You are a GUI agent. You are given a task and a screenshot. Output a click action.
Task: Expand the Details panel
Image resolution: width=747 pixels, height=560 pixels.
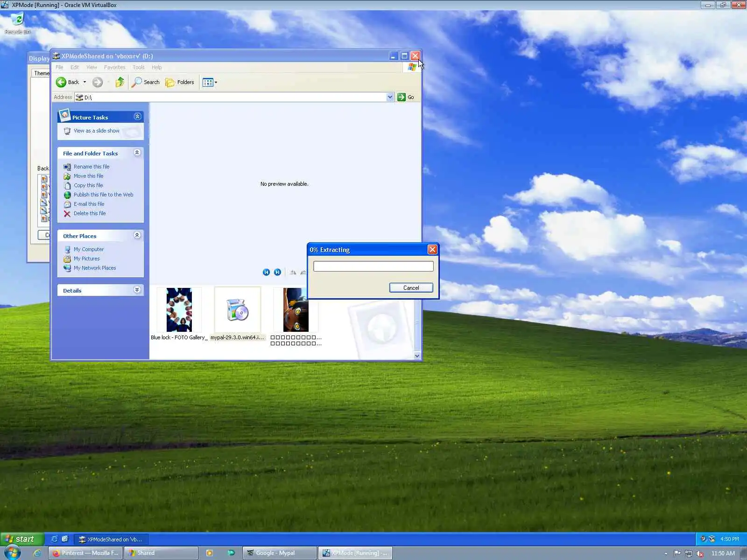(137, 290)
